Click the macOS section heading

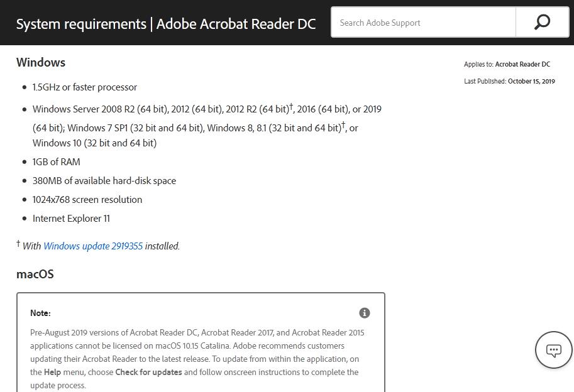tap(36, 274)
